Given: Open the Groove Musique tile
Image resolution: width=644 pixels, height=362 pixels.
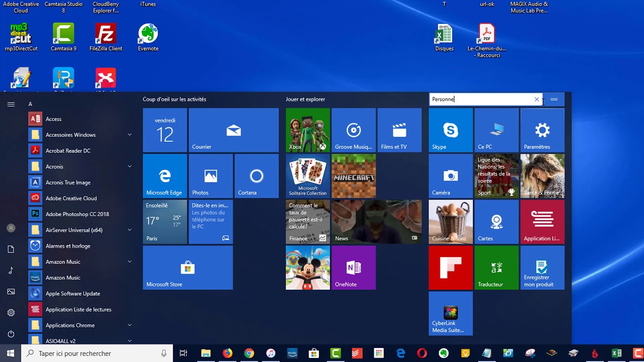Looking at the screenshot, I should pyautogui.click(x=353, y=130).
